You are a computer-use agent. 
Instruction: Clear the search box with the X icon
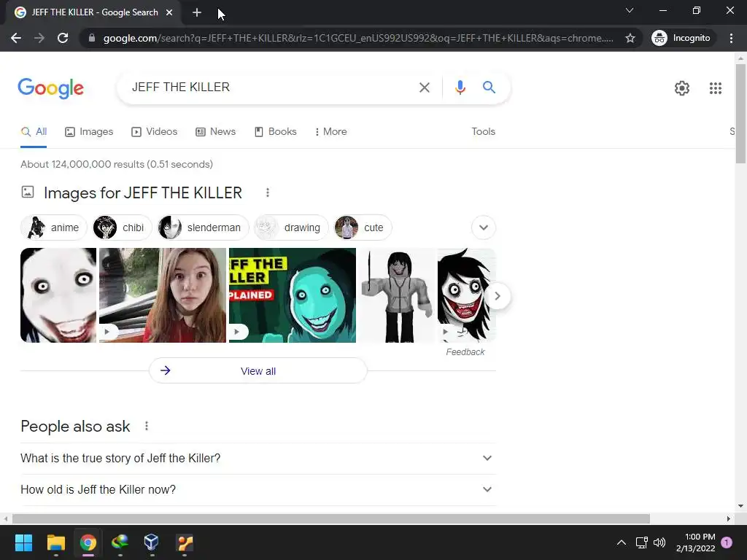[x=424, y=87]
